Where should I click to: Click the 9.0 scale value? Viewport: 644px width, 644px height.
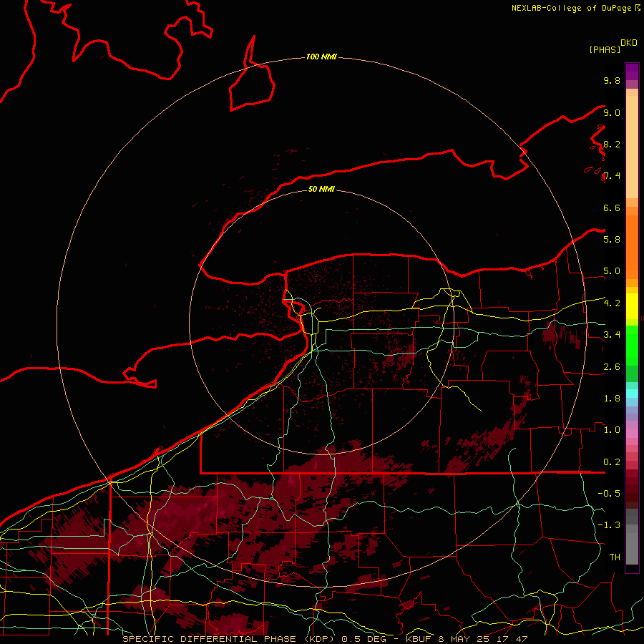point(612,112)
